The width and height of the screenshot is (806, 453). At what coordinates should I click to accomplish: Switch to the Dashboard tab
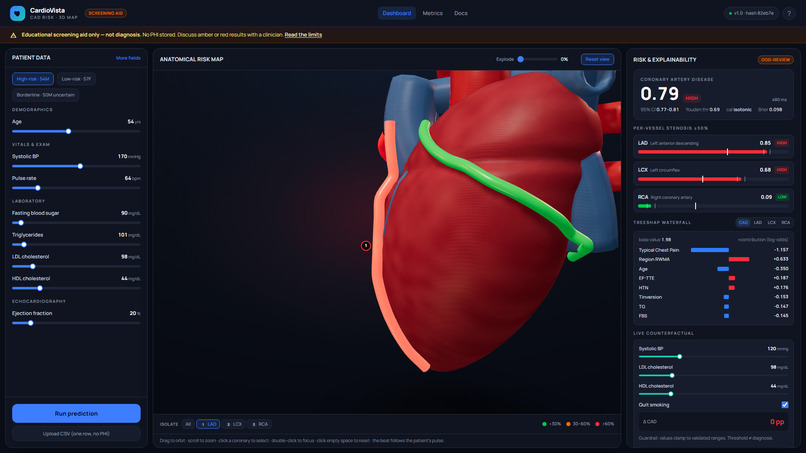396,13
